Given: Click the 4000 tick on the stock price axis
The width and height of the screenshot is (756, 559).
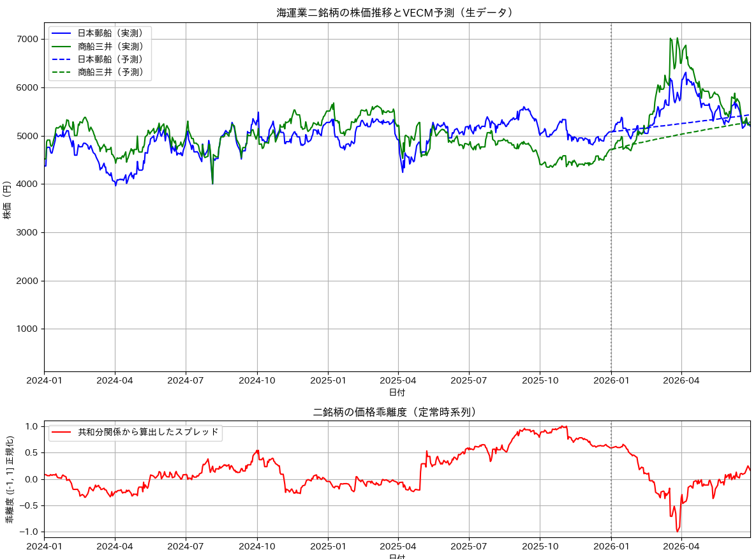Looking at the screenshot, I should (27, 184).
